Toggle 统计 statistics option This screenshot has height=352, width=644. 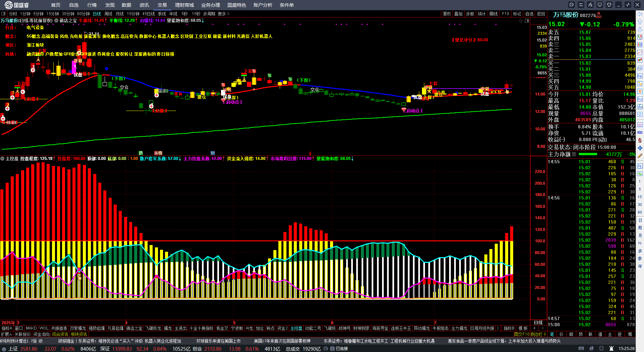tap(482, 14)
